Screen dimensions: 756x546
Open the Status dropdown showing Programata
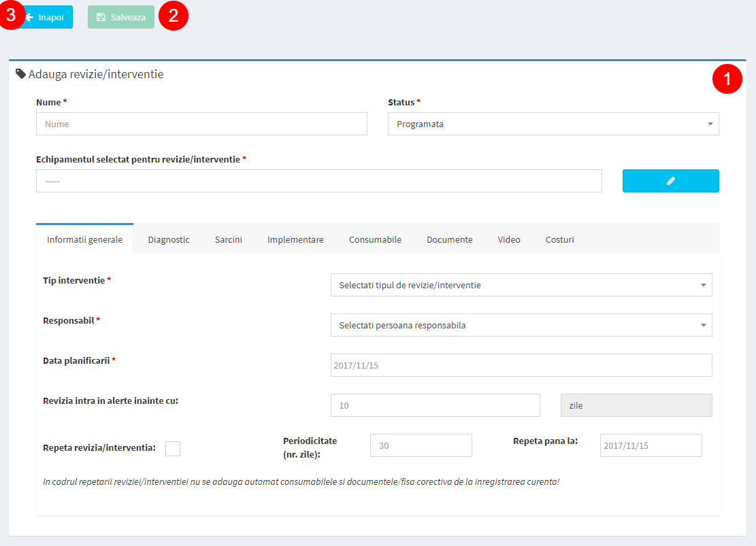point(553,124)
